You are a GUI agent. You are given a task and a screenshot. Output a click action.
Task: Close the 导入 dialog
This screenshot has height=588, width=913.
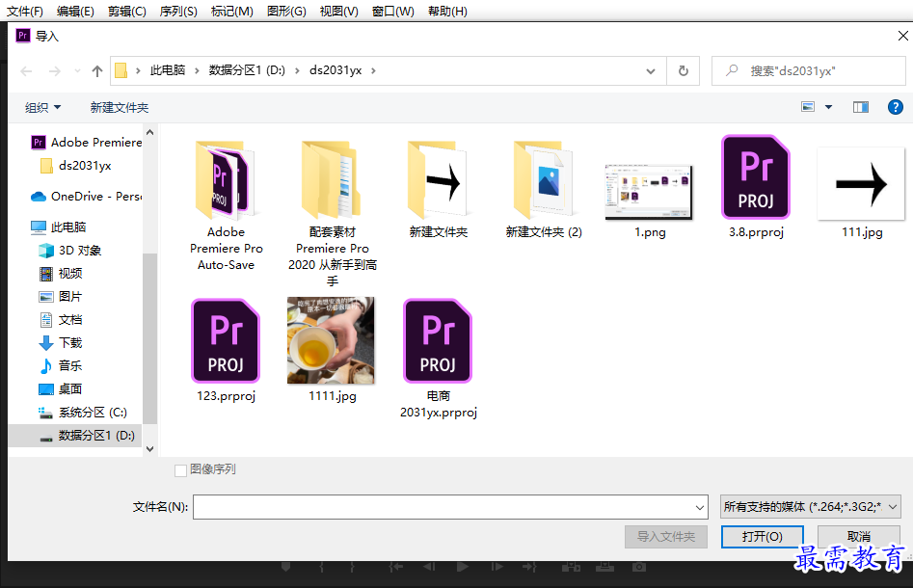pos(902,36)
